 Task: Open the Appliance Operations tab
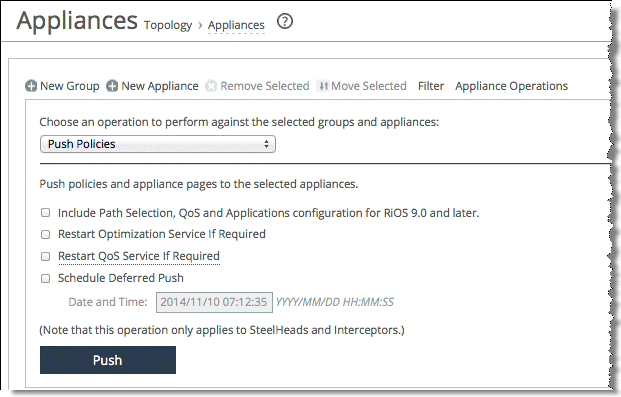(x=511, y=86)
